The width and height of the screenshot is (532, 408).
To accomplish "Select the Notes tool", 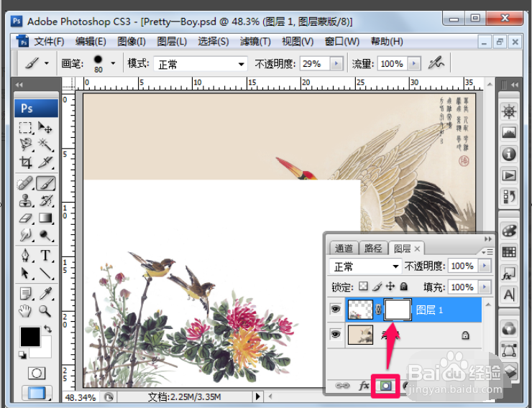I will click(x=26, y=294).
